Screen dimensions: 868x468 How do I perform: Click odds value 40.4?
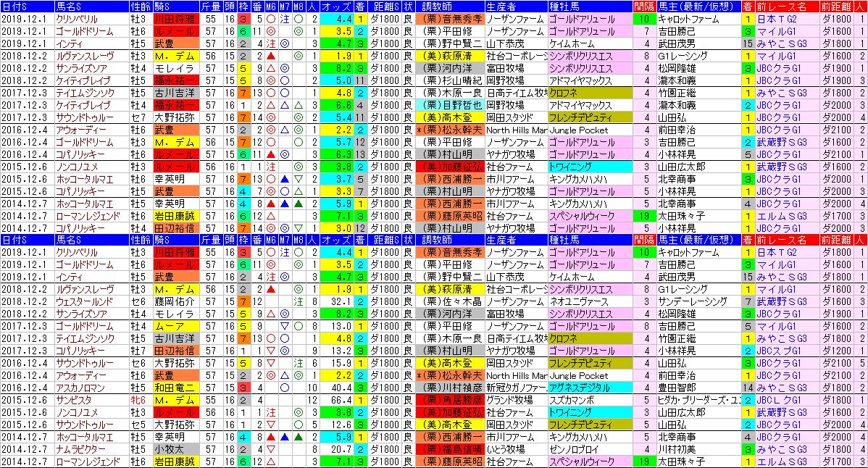tap(341, 388)
